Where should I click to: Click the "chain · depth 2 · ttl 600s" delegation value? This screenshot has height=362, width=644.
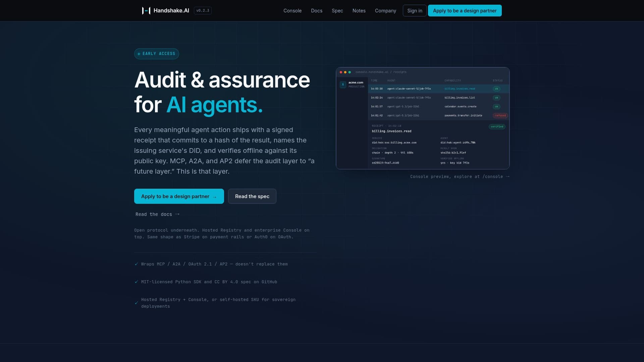tap(392, 153)
